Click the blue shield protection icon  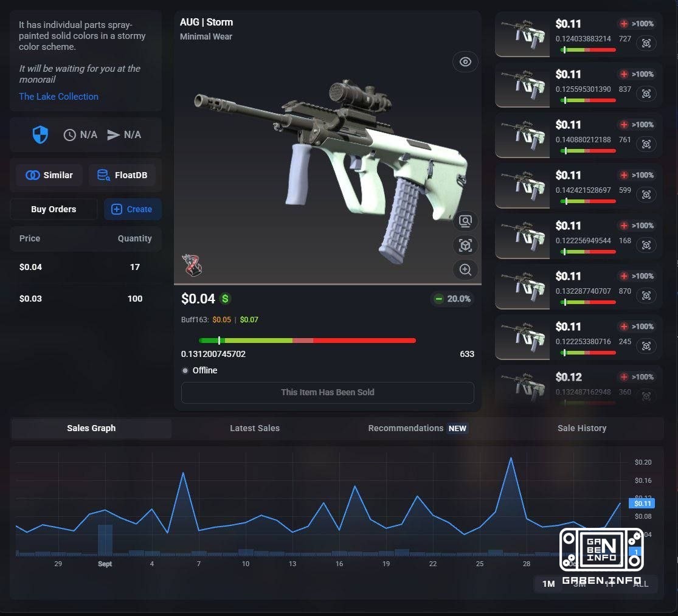[x=40, y=135]
